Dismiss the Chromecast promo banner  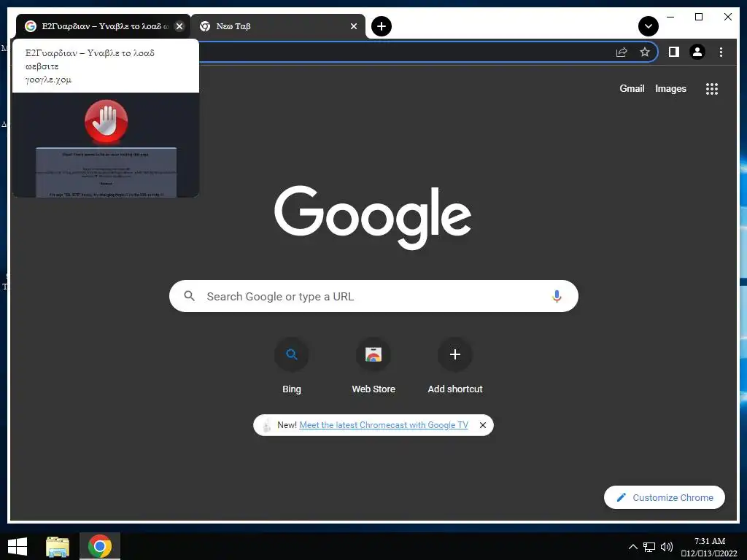click(483, 425)
